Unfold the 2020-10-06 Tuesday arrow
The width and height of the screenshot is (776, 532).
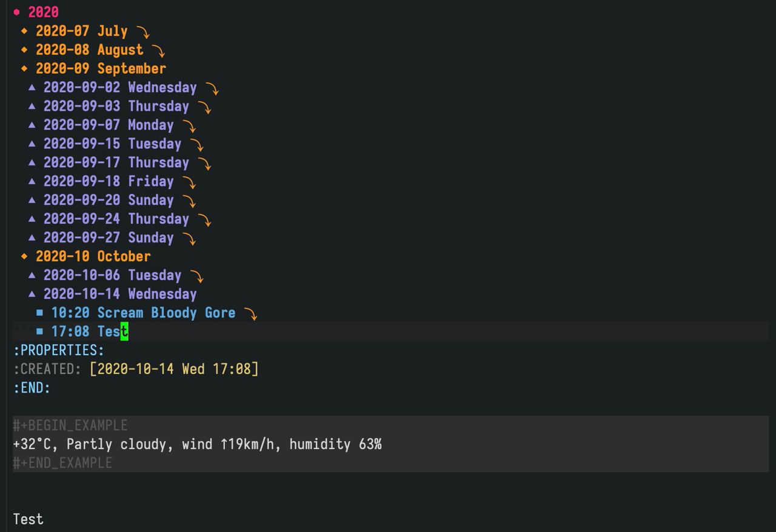196,276
